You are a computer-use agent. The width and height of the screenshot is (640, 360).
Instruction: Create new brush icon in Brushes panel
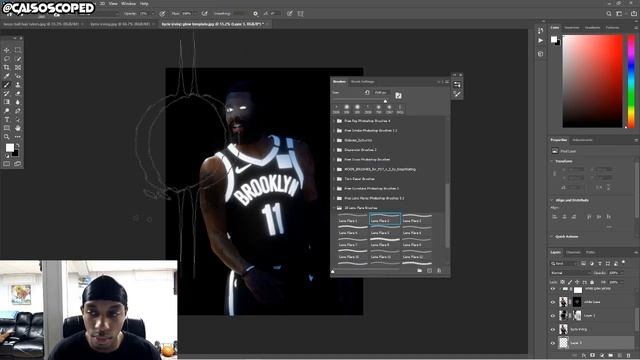429,270
